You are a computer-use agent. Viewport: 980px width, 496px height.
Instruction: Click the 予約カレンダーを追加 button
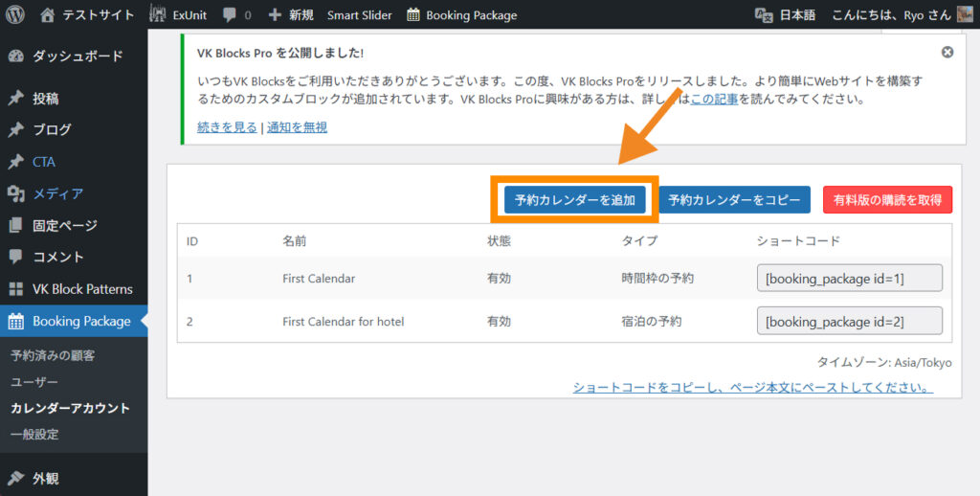tap(574, 200)
